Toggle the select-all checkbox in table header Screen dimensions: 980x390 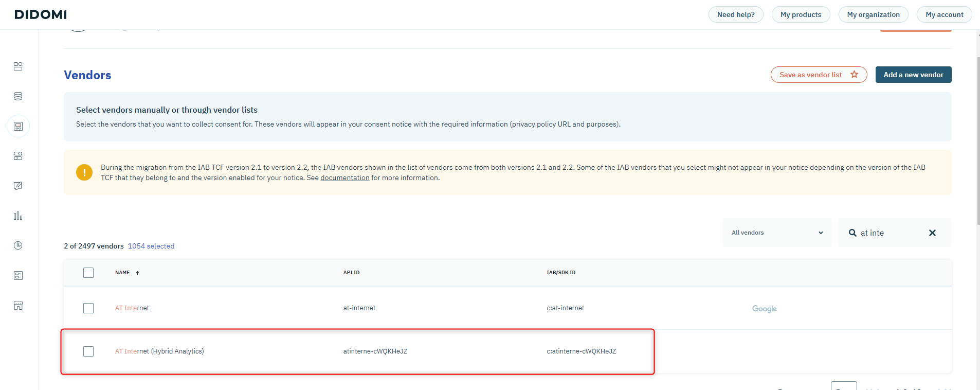88,273
